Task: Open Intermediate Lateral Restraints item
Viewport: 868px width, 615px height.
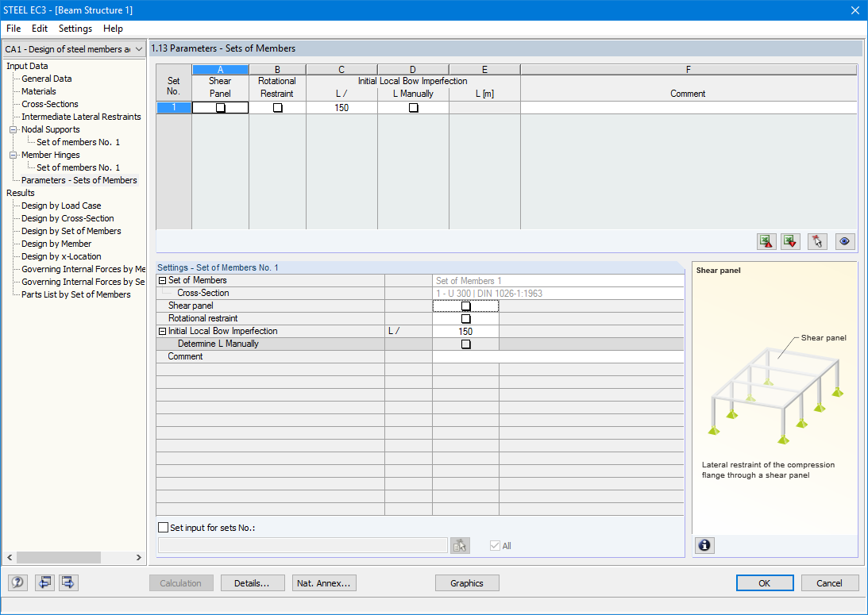Action: 81,117
